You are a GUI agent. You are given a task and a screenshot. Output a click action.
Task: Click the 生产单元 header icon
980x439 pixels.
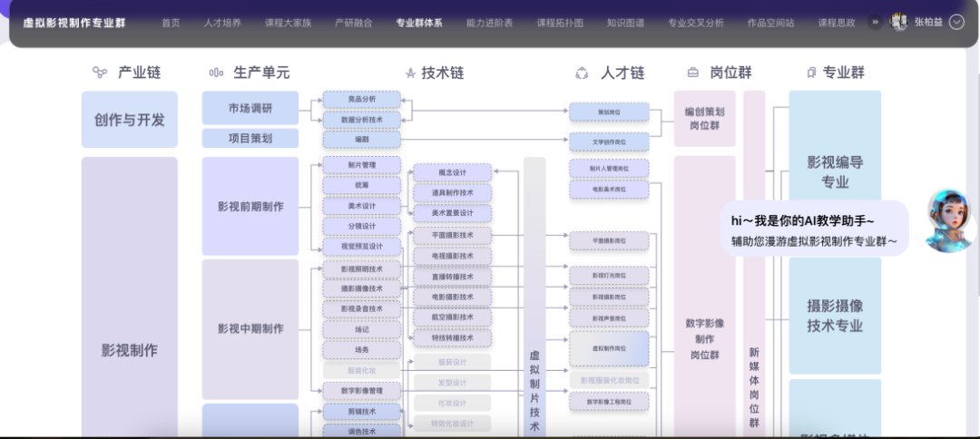(x=216, y=73)
